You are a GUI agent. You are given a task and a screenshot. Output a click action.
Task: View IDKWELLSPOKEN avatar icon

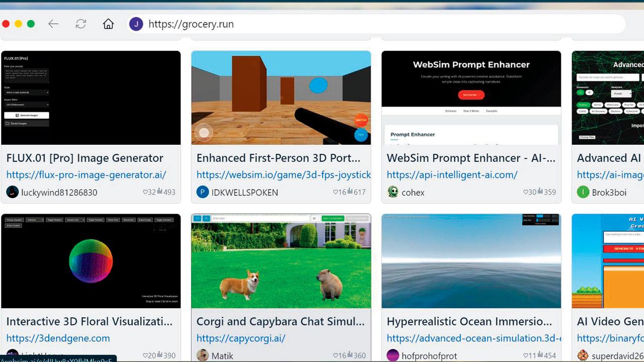203,192
